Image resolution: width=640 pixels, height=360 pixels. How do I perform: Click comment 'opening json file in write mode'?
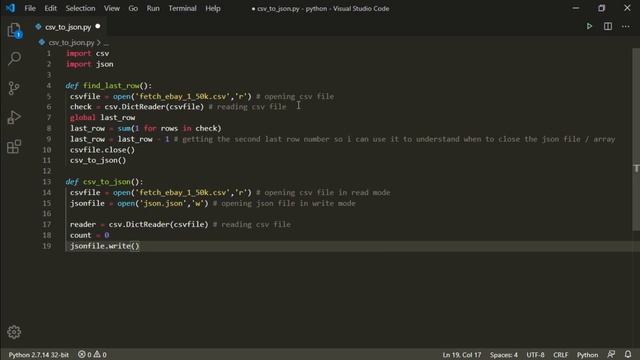point(288,203)
